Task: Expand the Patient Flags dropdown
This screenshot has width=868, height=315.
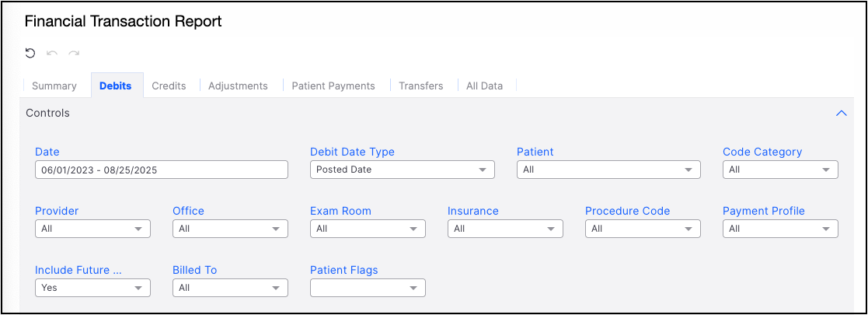Action: pyautogui.click(x=368, y=288)
